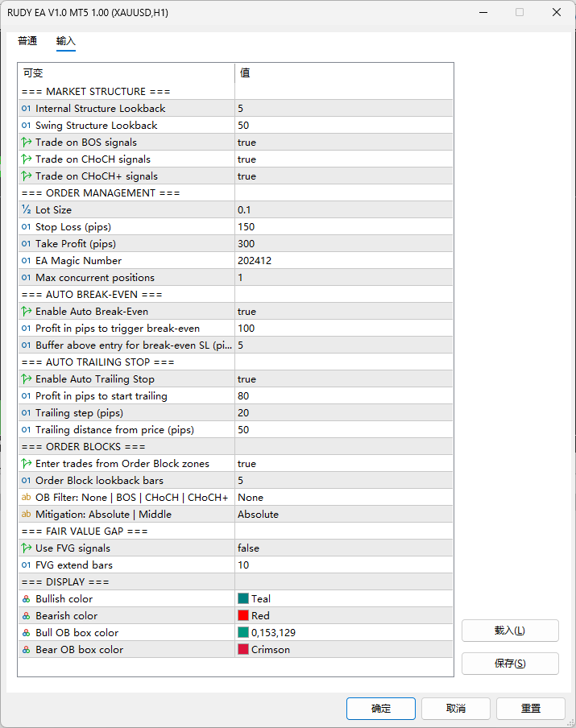This screenshot has width=576, height=728.
Task: Click boolean icon beside Use FVG signals
Action: point(26,548)
